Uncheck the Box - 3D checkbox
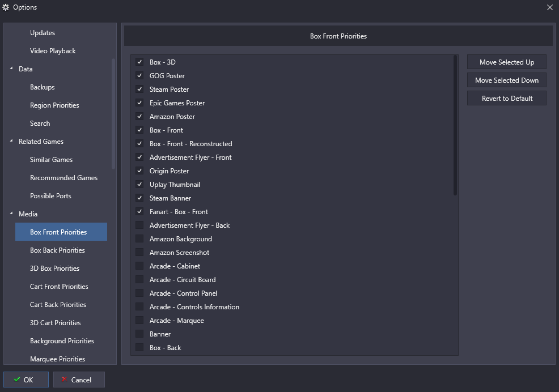 139,62
